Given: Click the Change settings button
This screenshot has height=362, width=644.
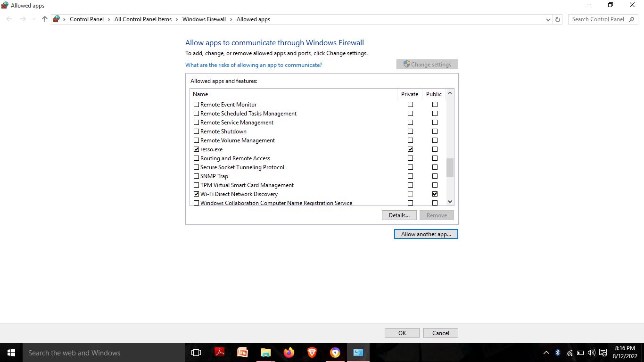Looking at the screenshot, I should [x=427, y=65].
